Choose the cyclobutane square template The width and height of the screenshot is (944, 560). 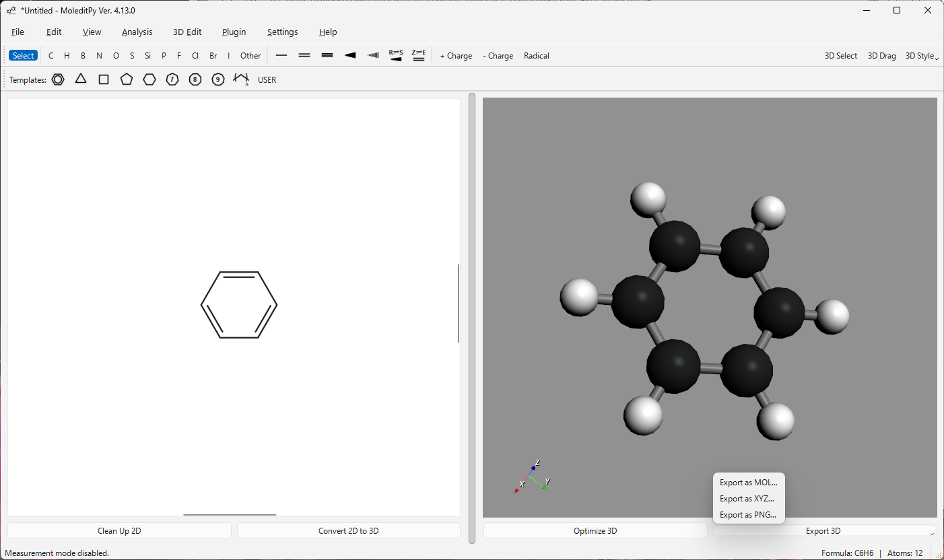(104, 79)
